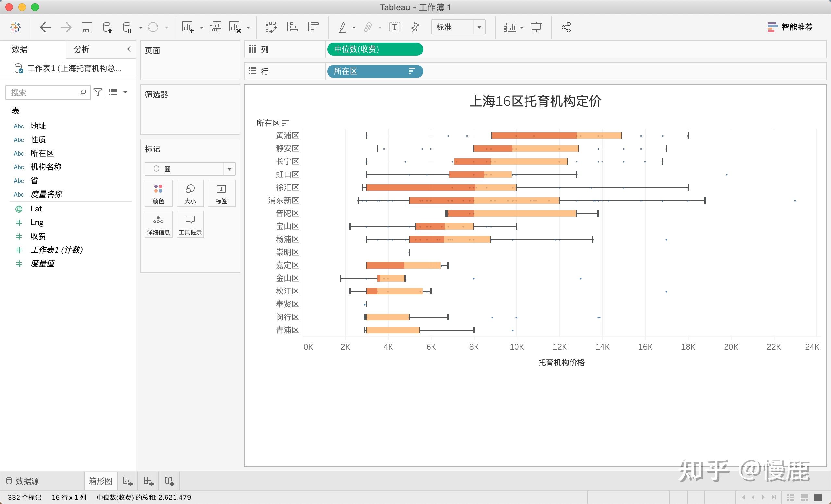Screen dimensions: 831x504
Task: Click the show/hide cards icon
Action: (x=510, y=27)
